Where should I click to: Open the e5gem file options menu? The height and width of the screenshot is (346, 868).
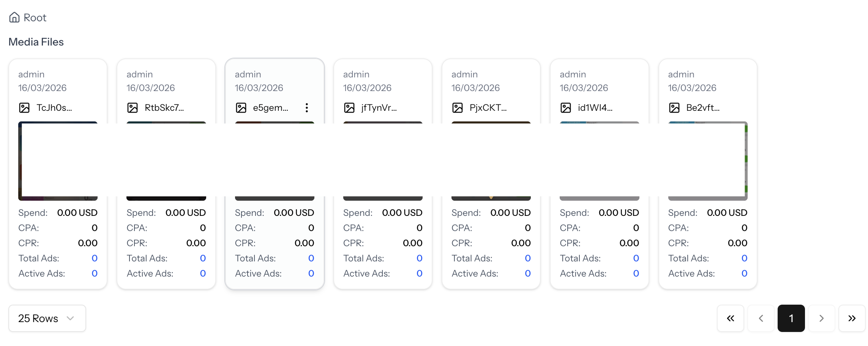pyautogui.click(x=306, y=108)
